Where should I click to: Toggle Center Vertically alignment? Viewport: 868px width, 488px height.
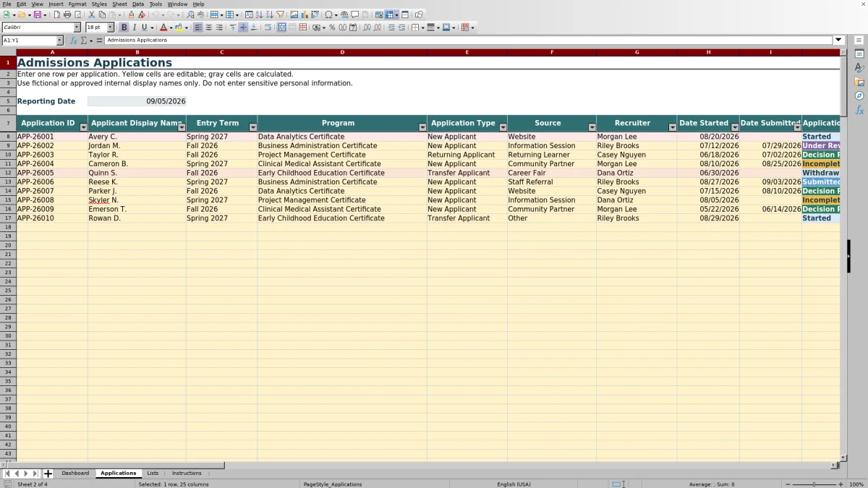(243, 27)
